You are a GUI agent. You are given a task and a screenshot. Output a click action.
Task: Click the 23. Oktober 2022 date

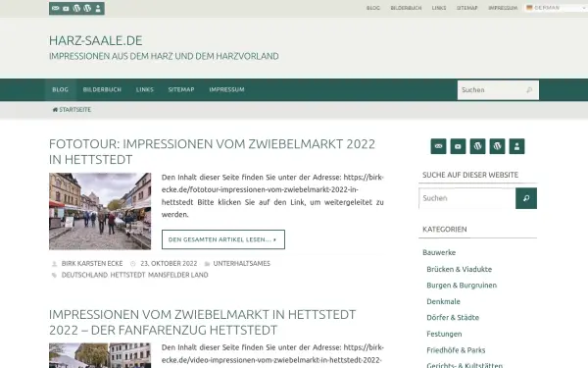[169, 264]
